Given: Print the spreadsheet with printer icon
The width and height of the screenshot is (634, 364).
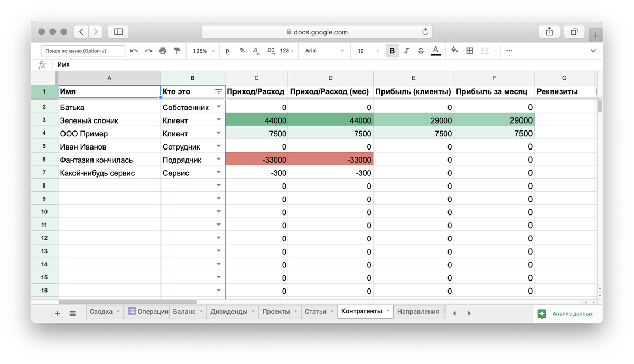Looking at the screenshot, I should coord(163,51).
